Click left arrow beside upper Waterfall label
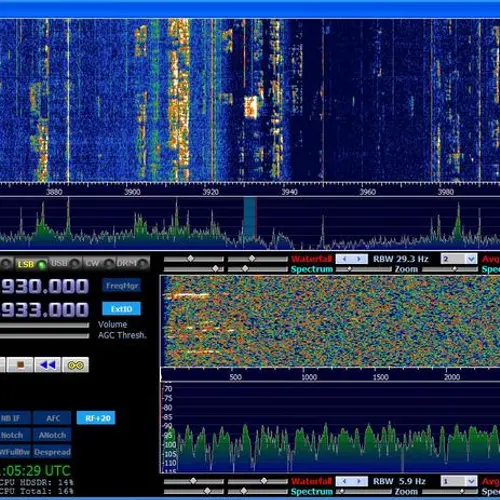The image size is (500, 500). pos(344,259)
